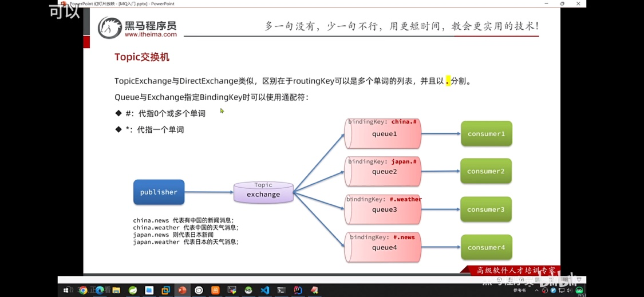
Task: Click the PowerPoint window title text
Action: pos(122,3)
